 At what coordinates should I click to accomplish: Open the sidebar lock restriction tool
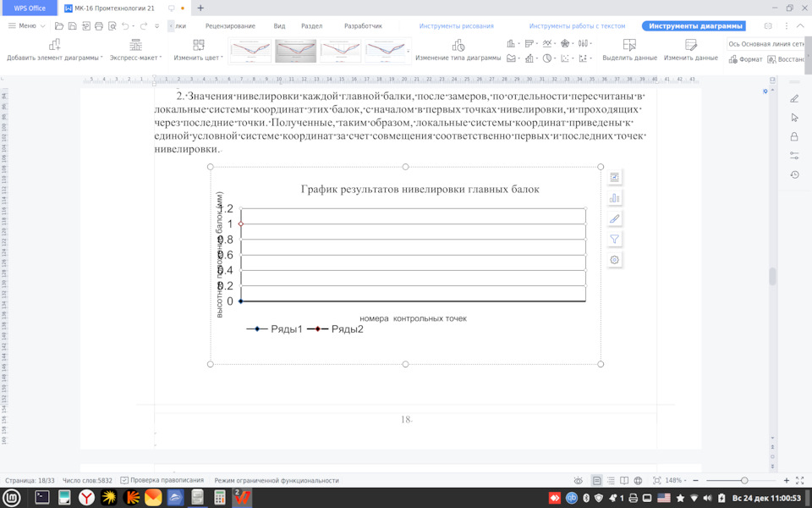click(794, 137)
